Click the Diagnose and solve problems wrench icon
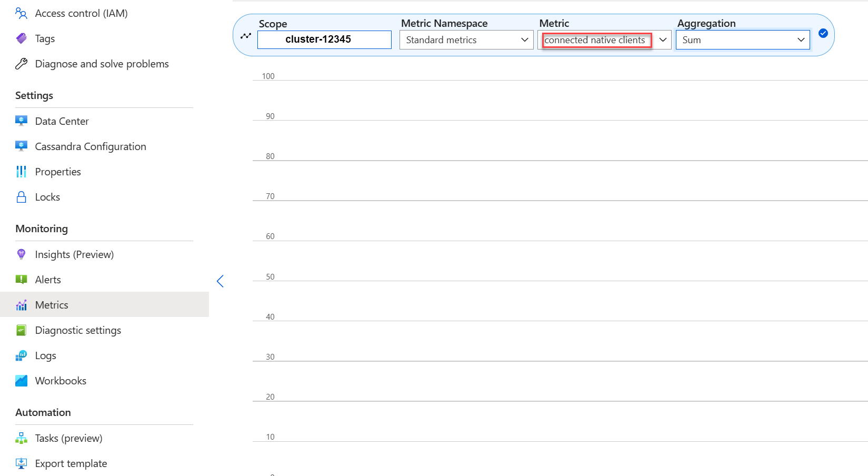Viewport: 868px width, 476px height. click(x=21, y=64)
